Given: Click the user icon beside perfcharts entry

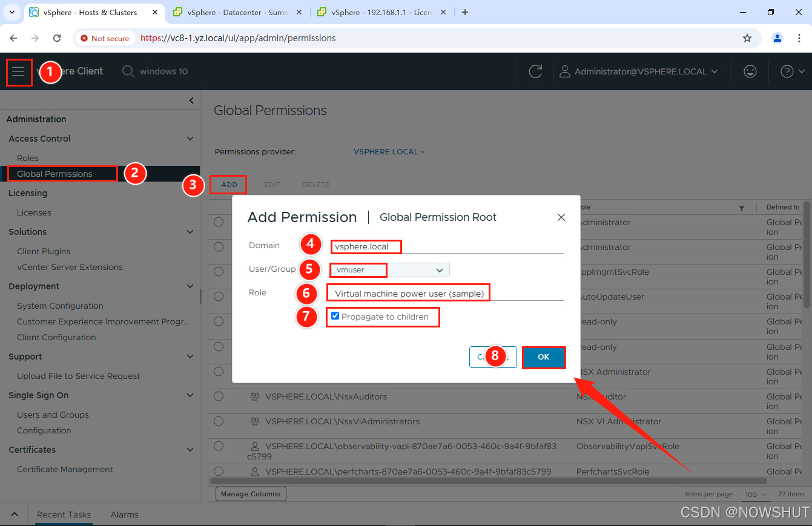Looking at the screenshot, I should pyautogui.click(x=255, y=472).
